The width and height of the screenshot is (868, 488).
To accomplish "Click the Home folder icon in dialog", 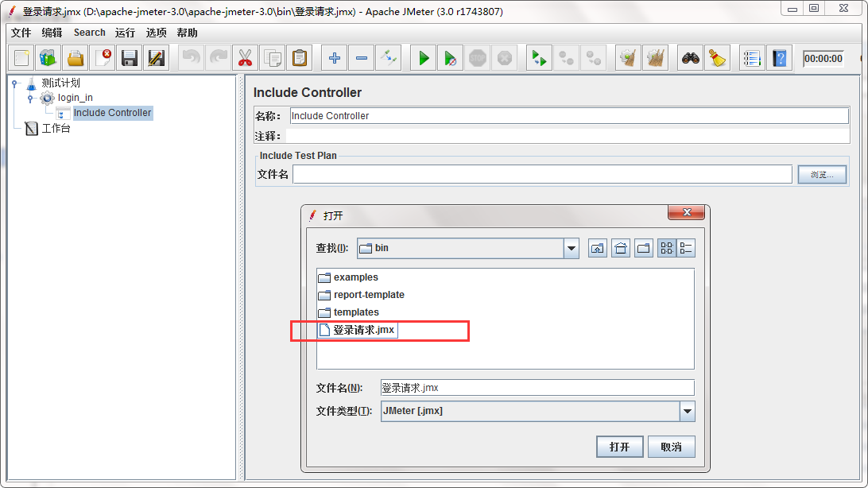I will coord(621,249).
